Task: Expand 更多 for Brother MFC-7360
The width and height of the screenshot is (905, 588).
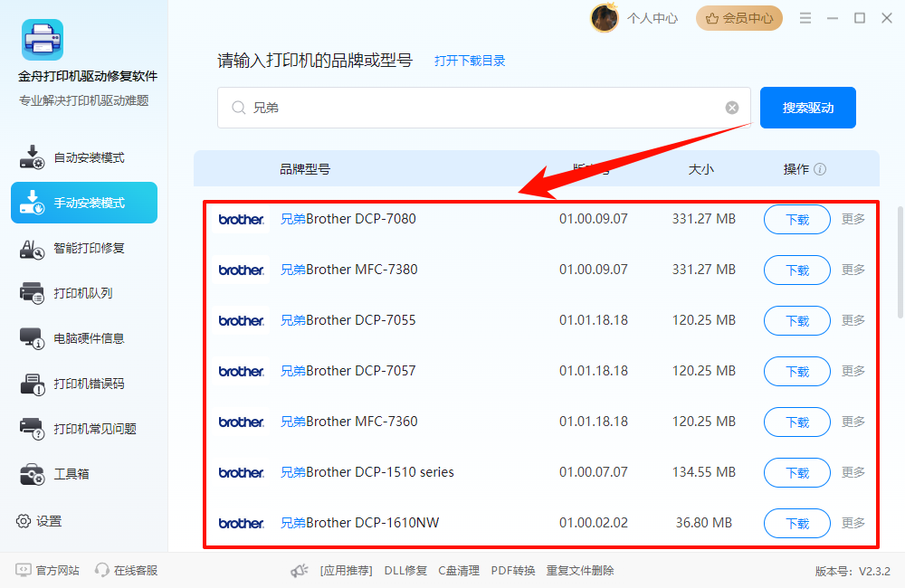Action: point(853,422)
